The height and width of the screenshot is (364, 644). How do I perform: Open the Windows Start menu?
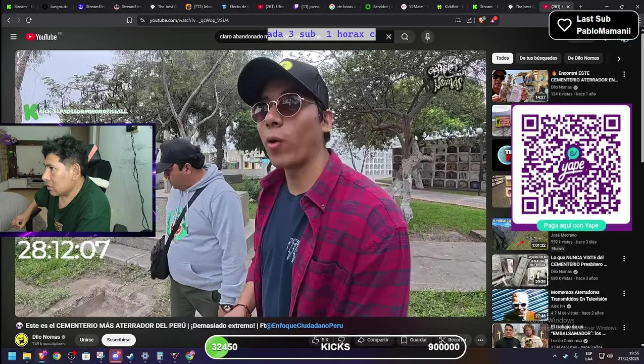(12, 356)
